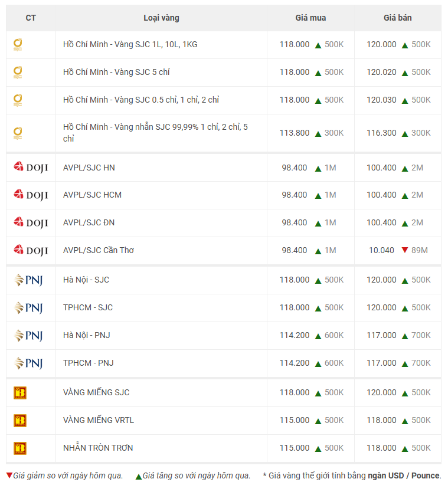This screenshot has height=492, width=448.
Task: Click the Giá giảm so với ngày hôm qua note
Action: click(68, 475)
